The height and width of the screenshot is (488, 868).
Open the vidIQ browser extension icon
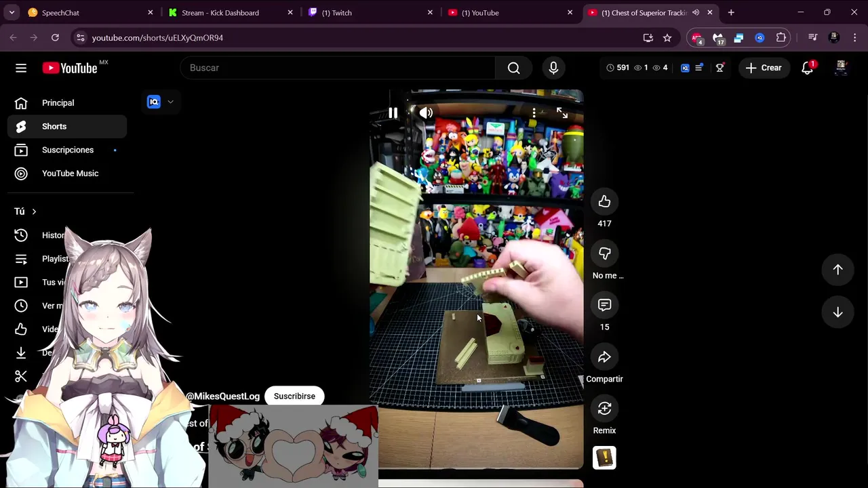(x=759, y=38)
